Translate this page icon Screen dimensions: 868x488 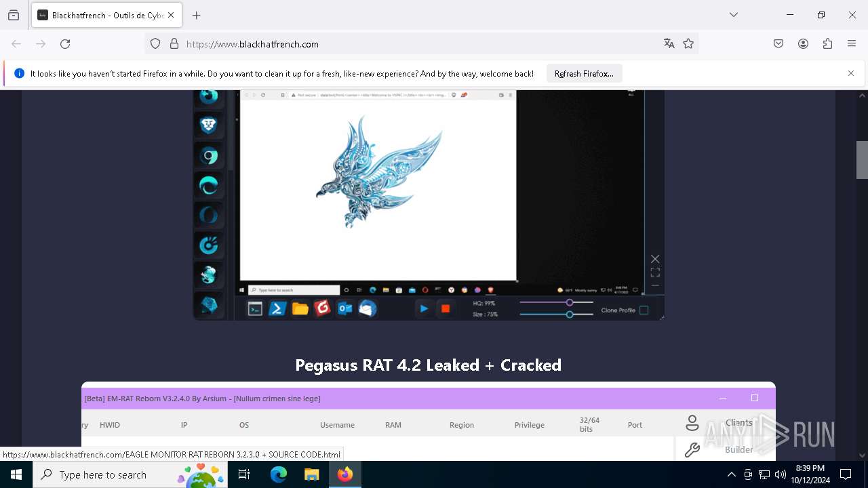pyautogui.click(x=669, y=44)
